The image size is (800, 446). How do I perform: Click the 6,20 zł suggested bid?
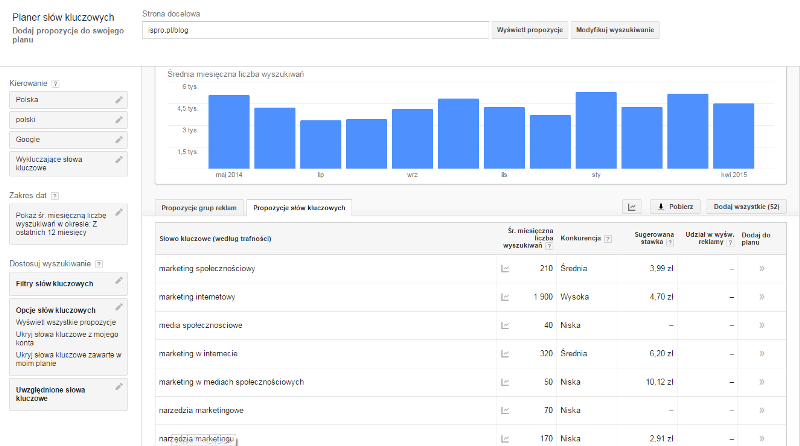661,354
